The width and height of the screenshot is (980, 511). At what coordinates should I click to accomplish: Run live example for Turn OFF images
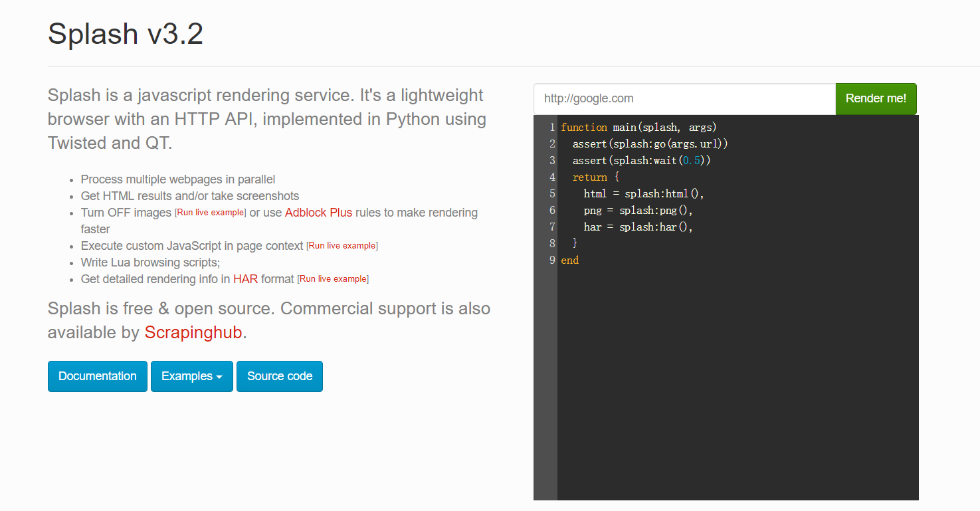[x=211, y=213]
